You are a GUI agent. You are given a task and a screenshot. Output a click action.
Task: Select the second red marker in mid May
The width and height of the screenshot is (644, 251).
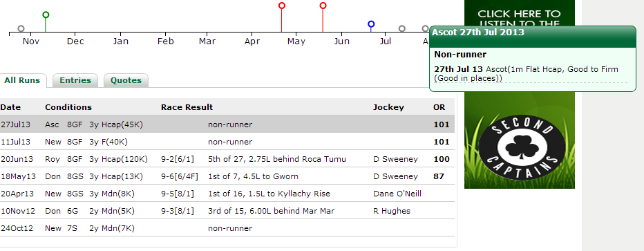point(323,6)
